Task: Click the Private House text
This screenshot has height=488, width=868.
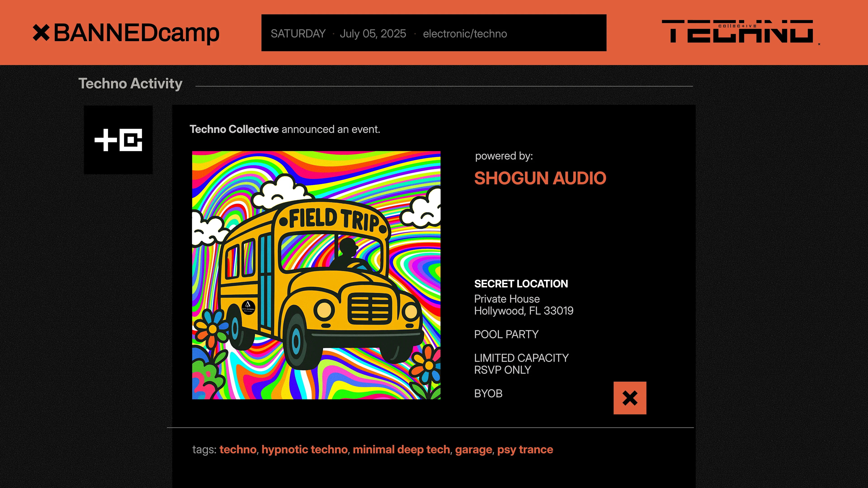Action: tap(507, 299)
